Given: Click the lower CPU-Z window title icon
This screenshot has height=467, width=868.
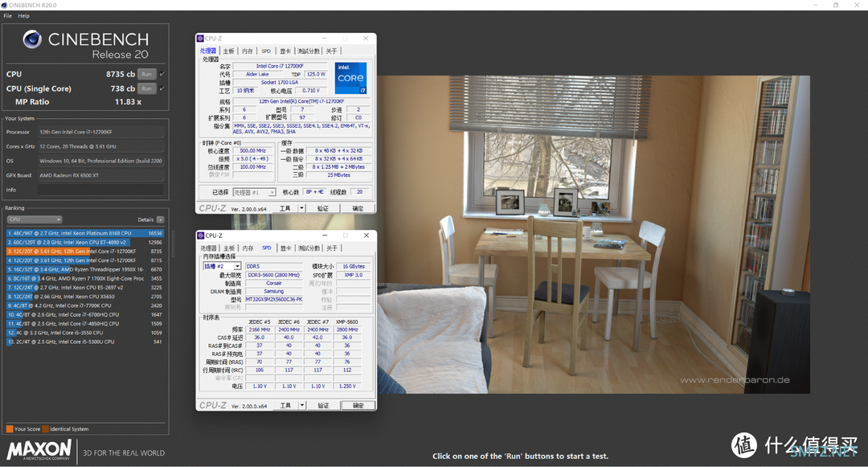Looking at the screenshot, I should point(201,236).
